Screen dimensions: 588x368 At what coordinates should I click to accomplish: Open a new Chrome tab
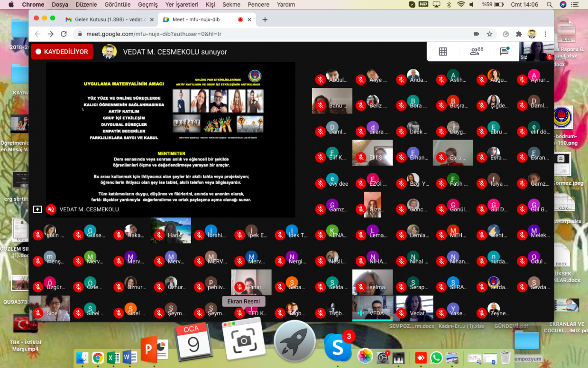[x=265, y=19]
